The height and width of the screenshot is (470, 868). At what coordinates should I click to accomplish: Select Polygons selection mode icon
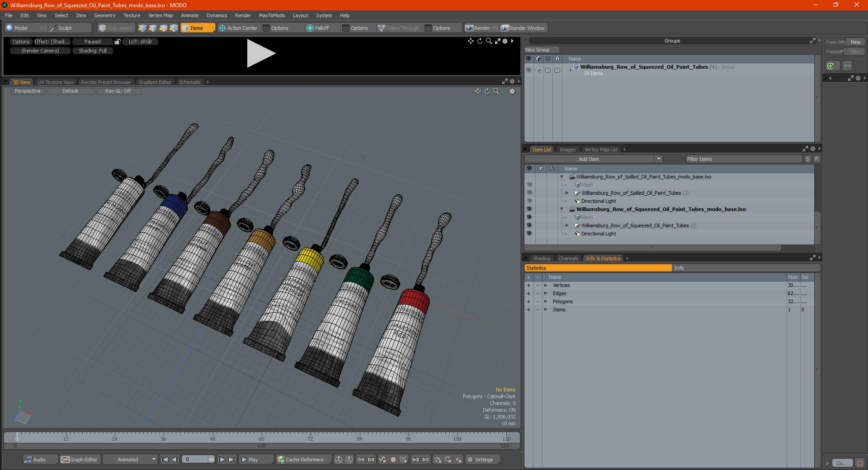point(163,28)
